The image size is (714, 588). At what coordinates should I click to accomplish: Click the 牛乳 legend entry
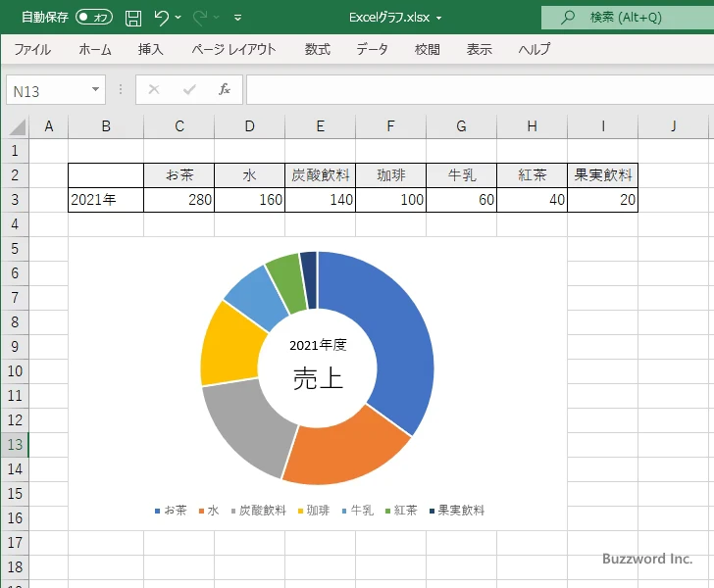click(358, 511)
